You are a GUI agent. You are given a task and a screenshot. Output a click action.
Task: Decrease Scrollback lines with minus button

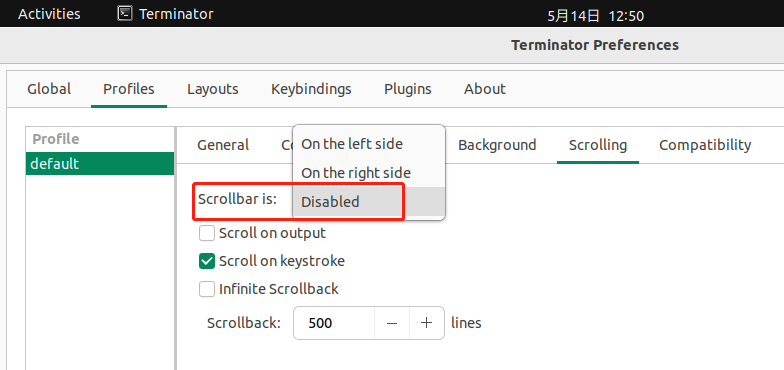pos(392,323)
